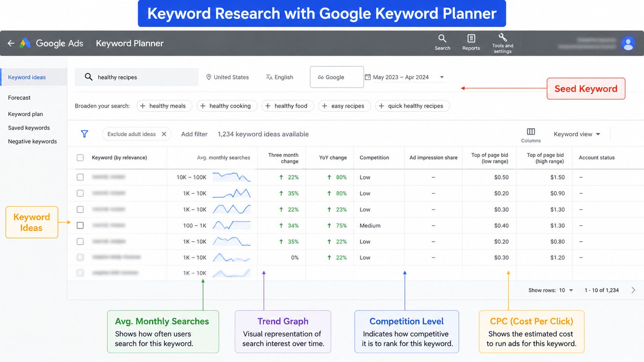644x362 pixels.
Task: Sort by Top of page bid low range
Action: [x=490, y=158]
